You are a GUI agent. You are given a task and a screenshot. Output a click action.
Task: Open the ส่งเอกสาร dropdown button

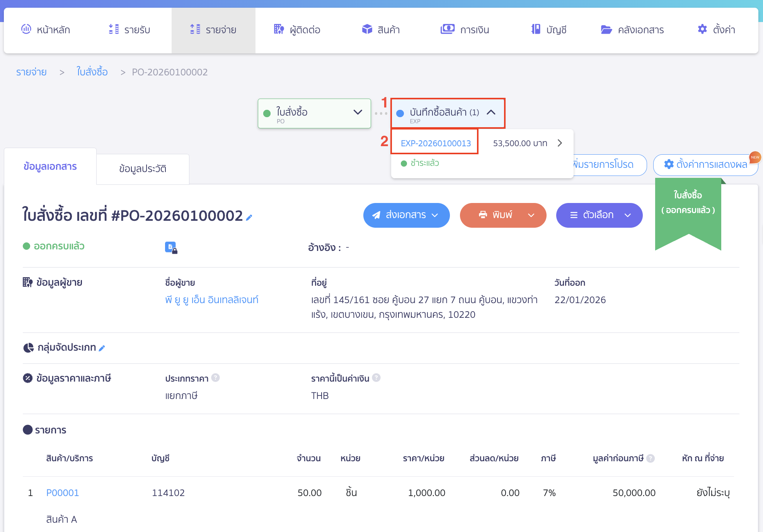[406, 215]
